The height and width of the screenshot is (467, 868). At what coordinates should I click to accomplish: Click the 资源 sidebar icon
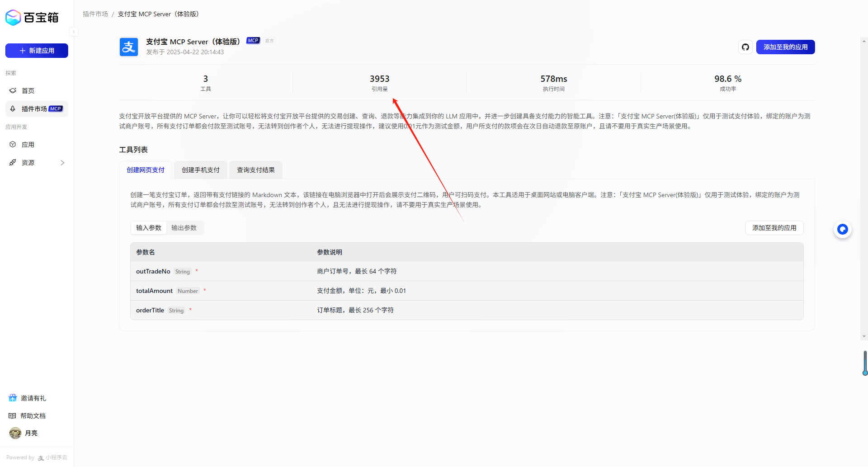tap(13, 163)
